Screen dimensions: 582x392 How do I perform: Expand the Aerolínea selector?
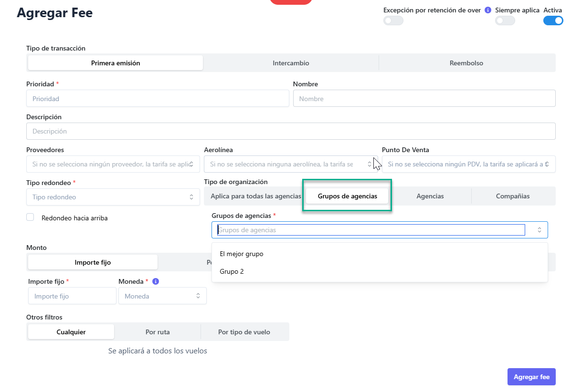click(x=290, y=164)
